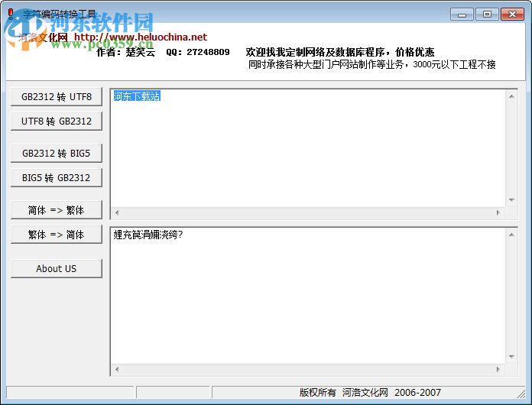Click down arrow of lower box scrollbar
532x405 pixels.
511,357
